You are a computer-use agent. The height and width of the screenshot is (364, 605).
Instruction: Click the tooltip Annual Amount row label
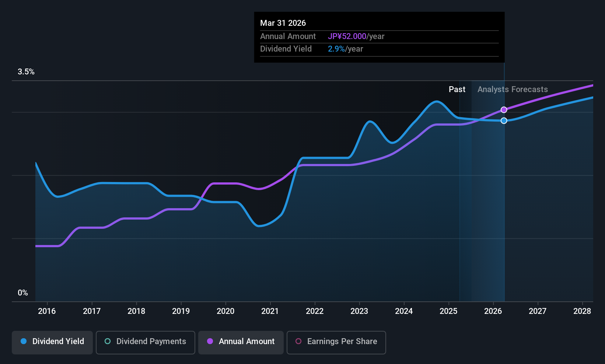click(x=288, y=36)
